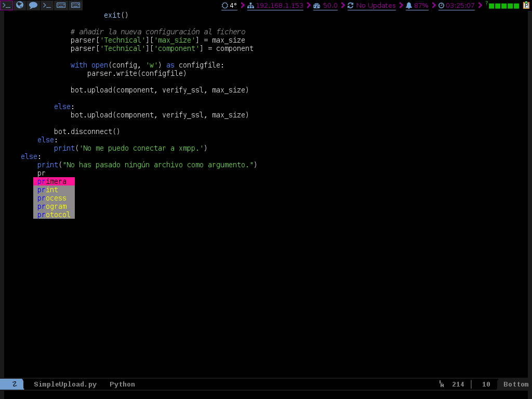Click the line number 214 in statusline
Image resolution: width=532 pixels, height=399 pixels.
[458, 384]
